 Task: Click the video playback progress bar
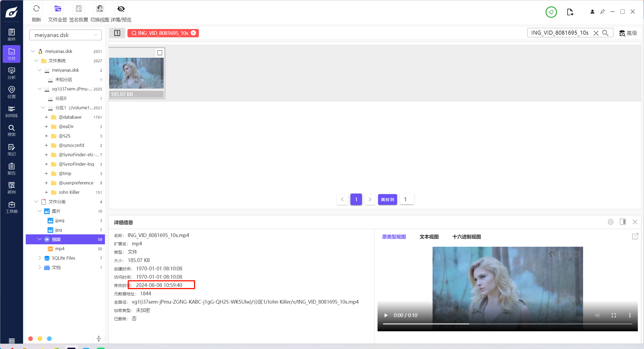pos(507,324)
